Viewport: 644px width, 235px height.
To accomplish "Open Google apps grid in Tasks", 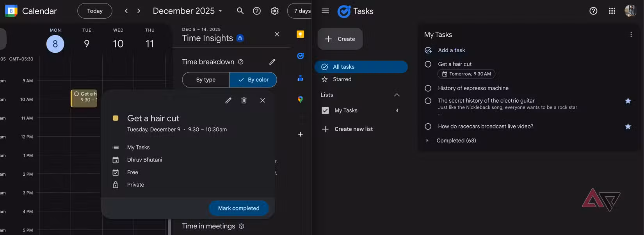I will point(612,11).
